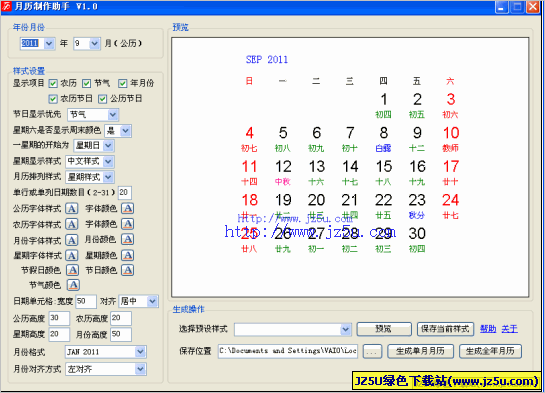Open the 公历字体样式 font picker
The width and height of the screenshot is (545, 393).
pyautogui.click(x=72, y=208)
